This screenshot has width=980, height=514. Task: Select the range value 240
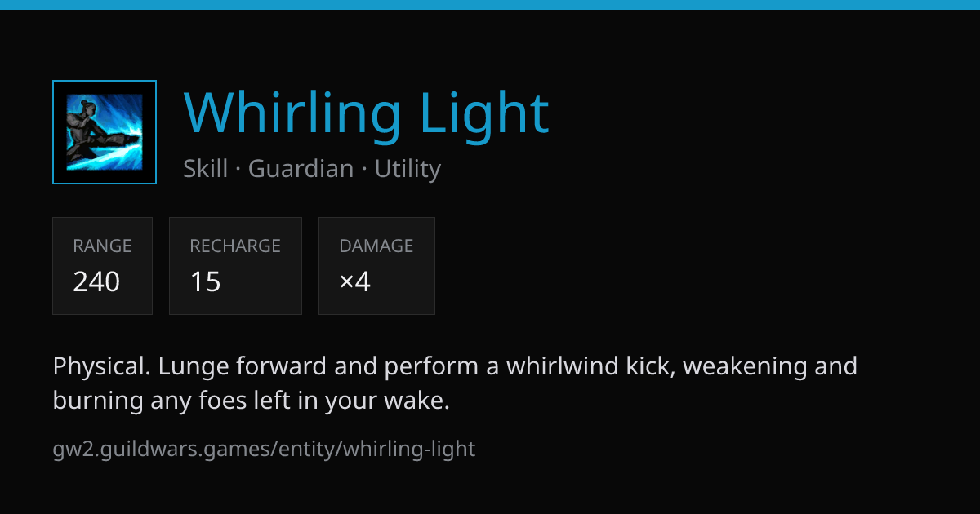96,282
